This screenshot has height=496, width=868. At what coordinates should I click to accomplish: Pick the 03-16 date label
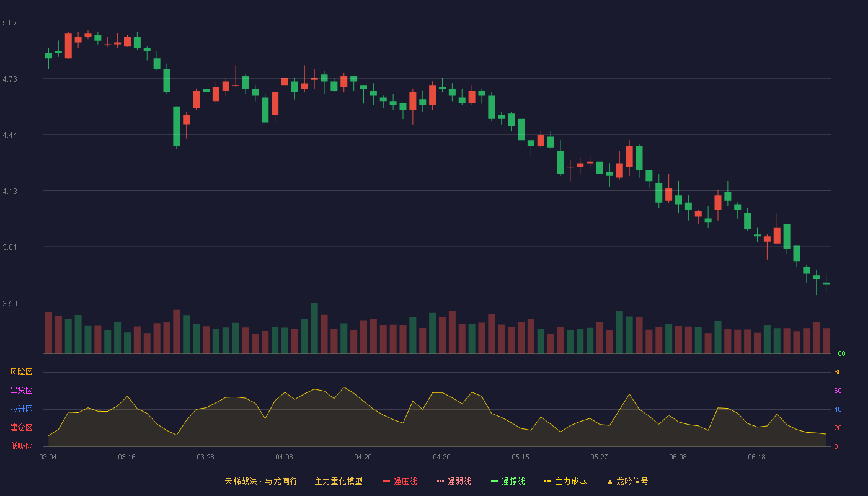[x=126, y=457]
